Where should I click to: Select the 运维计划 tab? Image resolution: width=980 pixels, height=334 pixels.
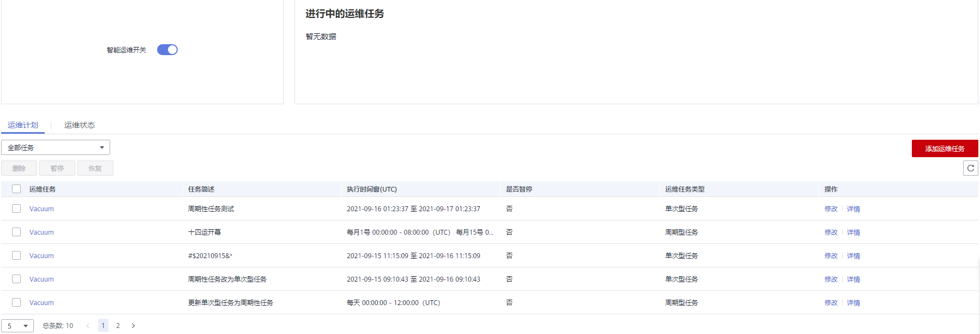[x=23, y=125]
